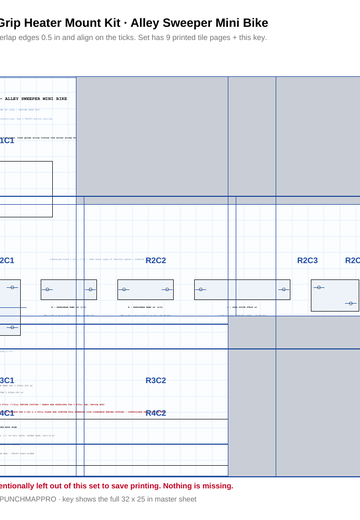Click the R2C2 tile label

tap(156, 260)
